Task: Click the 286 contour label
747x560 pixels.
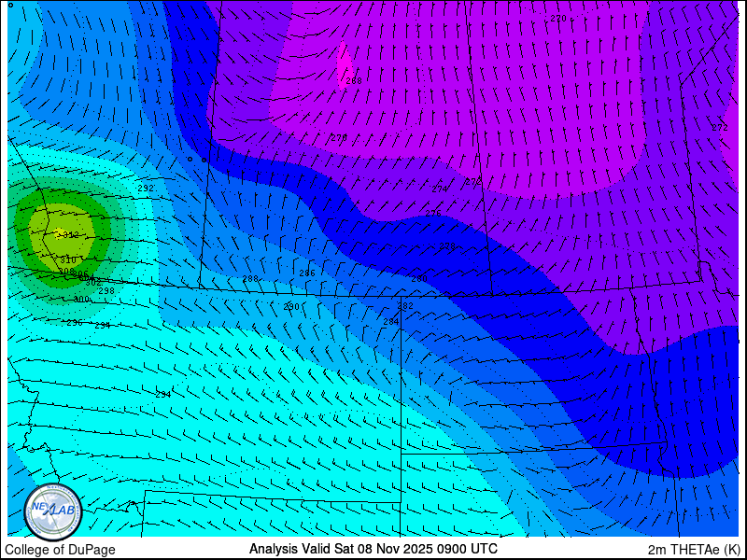Action: [x=307, y=273]
